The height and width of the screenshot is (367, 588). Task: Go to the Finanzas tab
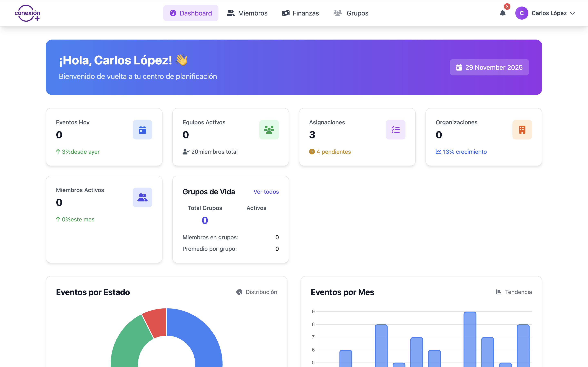pos(300,13)
